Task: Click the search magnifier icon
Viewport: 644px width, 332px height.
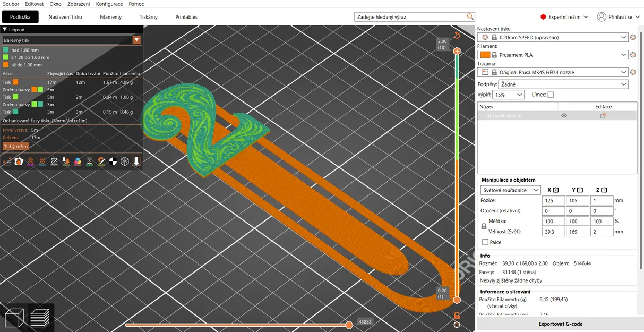Action: click(x=470, y=17)
